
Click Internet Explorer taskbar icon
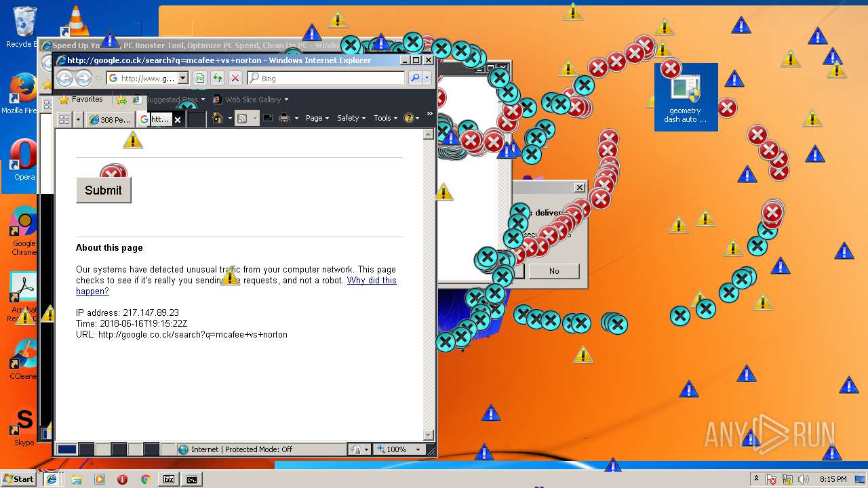pos(52,479)
